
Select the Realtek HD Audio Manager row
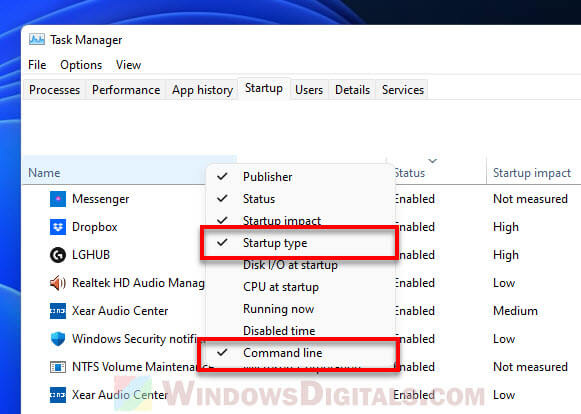138,283
